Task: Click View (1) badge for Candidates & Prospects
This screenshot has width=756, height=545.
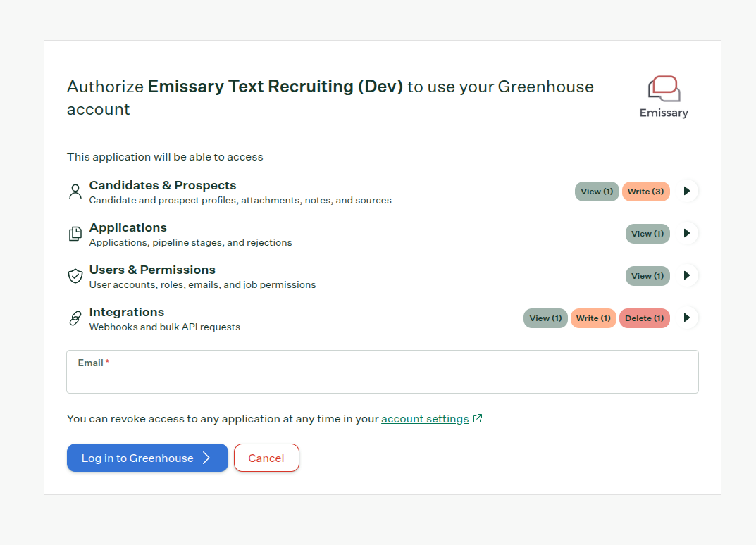Action: 597,192
